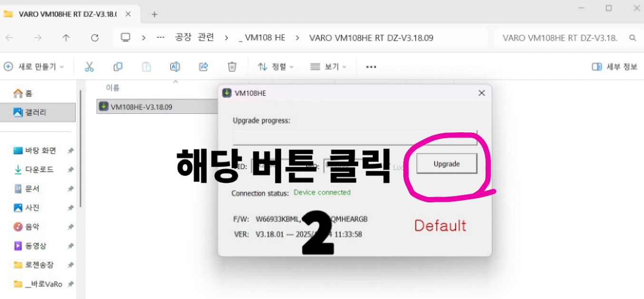The width and height of the screenshot is (644, 299).
Task: Click the pin icon beside 동영상
Action: [x=70, y=246]
